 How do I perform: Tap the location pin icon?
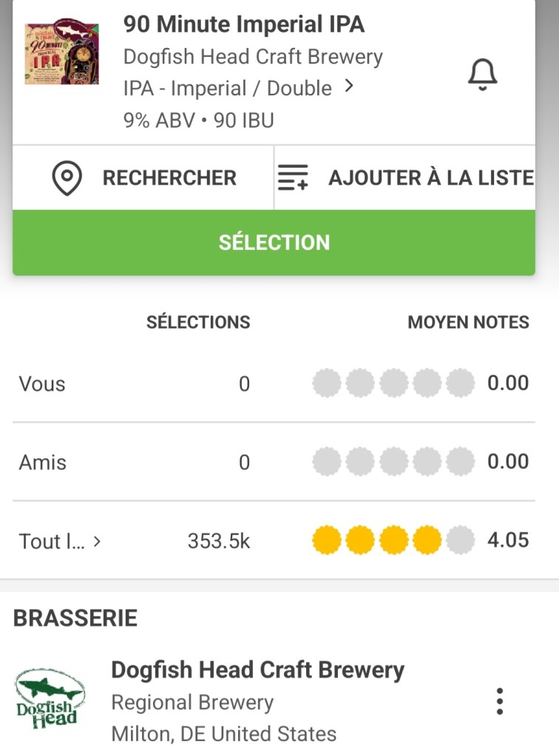tap(67, 178)
